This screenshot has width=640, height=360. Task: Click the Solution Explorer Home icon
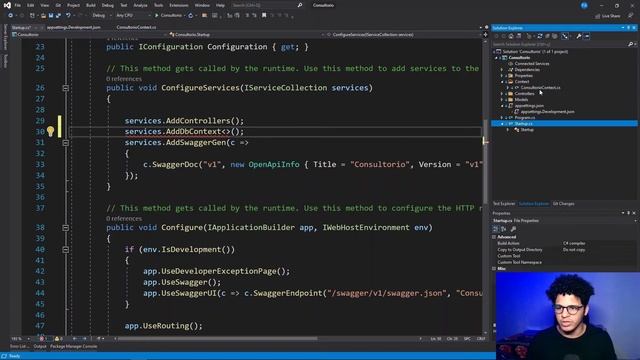coord(511,36)
